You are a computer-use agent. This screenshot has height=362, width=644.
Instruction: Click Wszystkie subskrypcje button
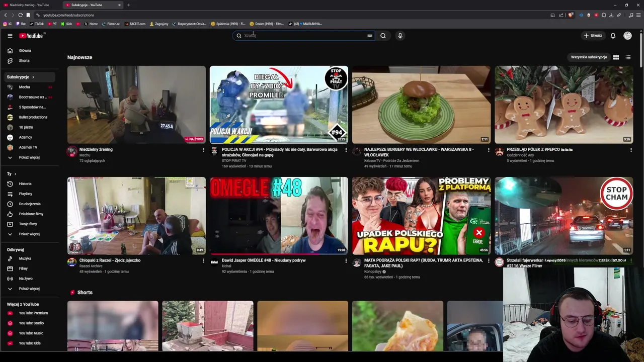(589, 57)
